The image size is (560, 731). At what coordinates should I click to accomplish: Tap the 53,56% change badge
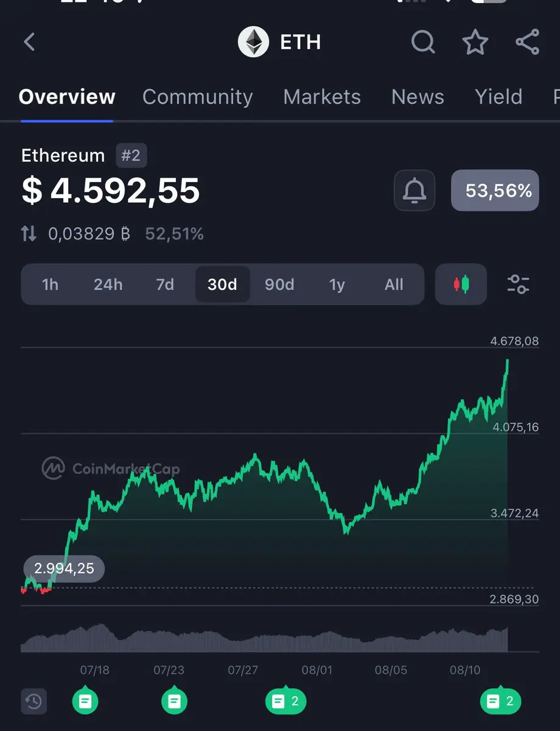coord(495,191)
